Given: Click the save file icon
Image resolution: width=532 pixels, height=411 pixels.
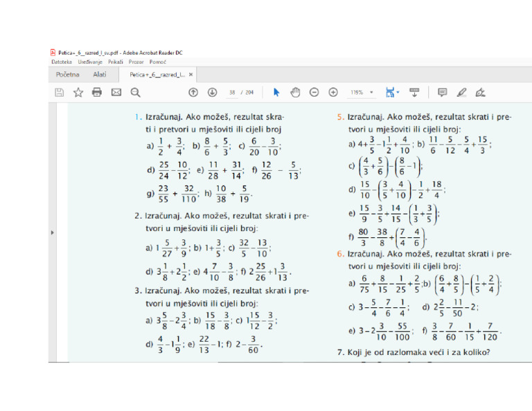Looking at the screenshot, I should coord(60,92).
